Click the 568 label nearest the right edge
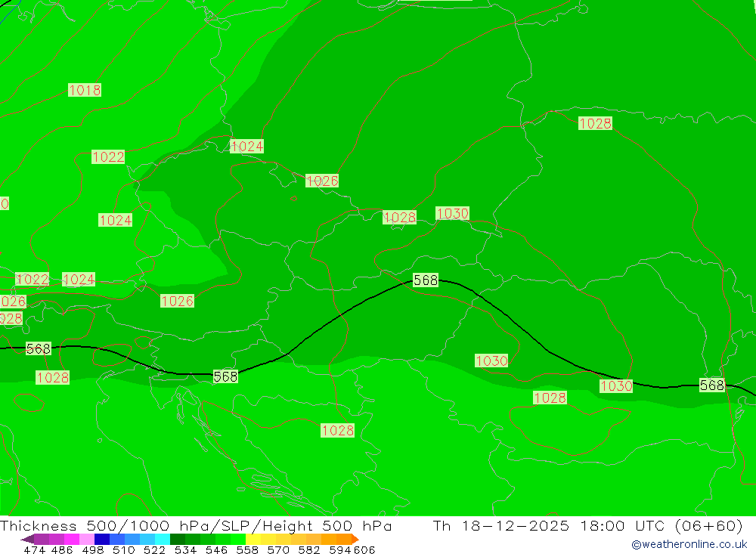This screenshot has width=756, height=554. [712, 385]
